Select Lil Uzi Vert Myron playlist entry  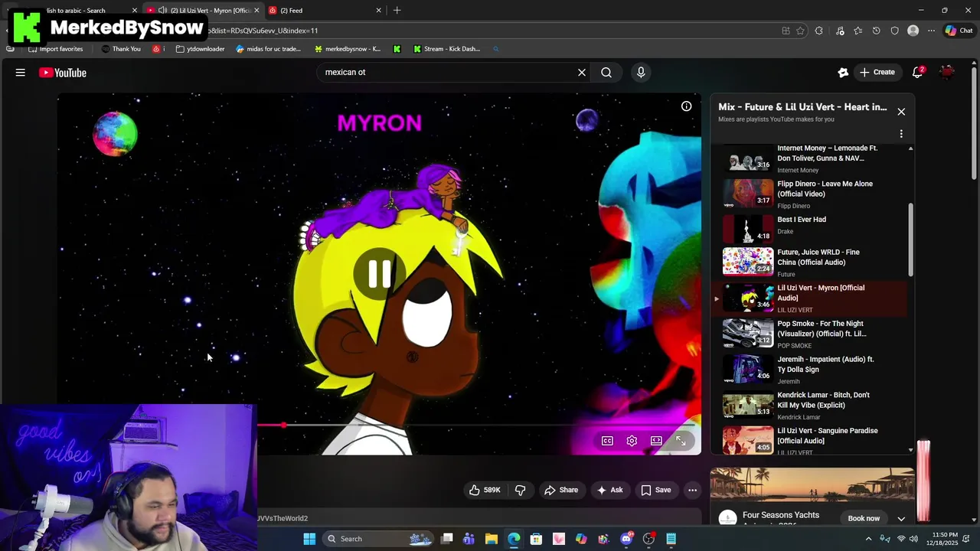(x=812, y=298)
